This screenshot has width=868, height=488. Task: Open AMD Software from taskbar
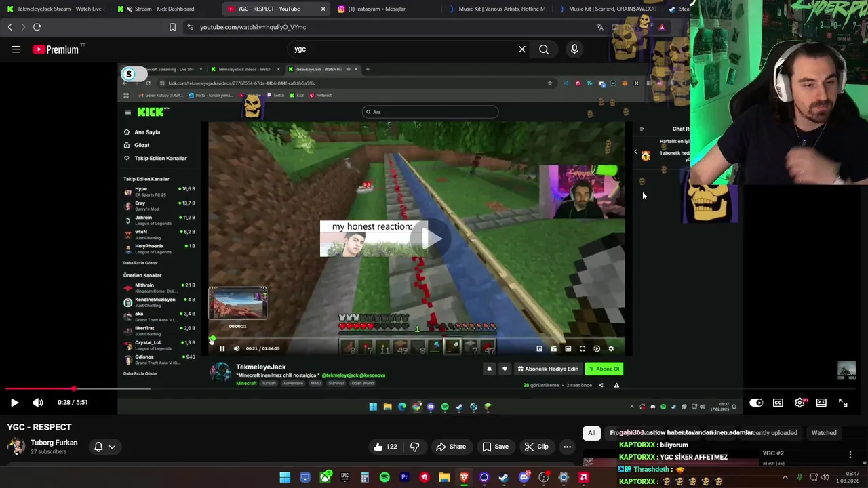pos(583,477)
